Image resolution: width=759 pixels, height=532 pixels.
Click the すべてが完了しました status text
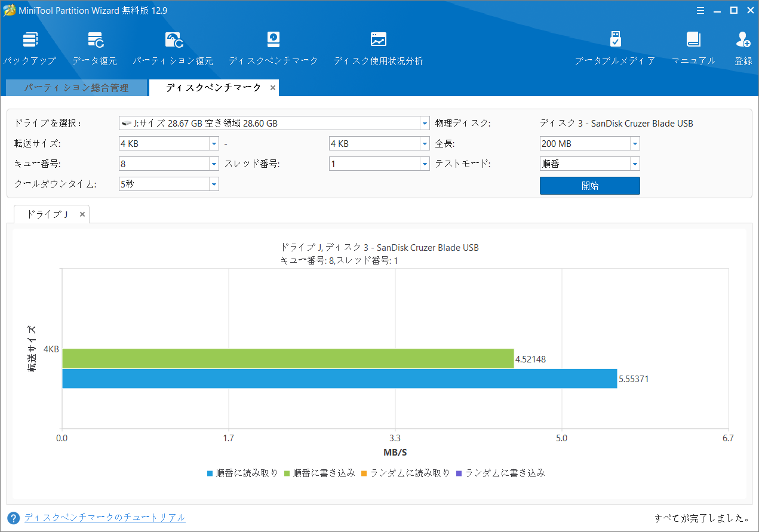702,518
